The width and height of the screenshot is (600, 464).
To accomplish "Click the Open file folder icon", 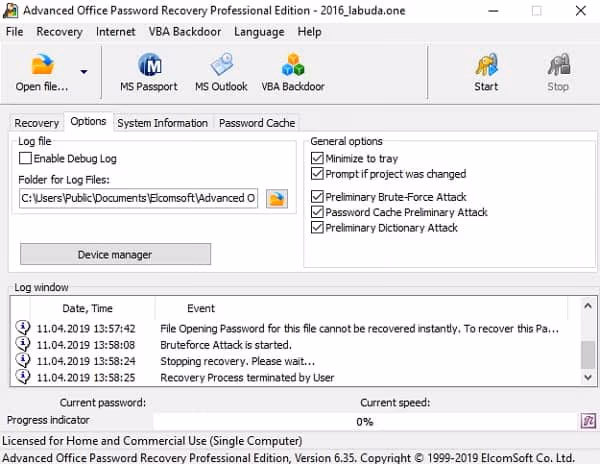I will (42, 64).
